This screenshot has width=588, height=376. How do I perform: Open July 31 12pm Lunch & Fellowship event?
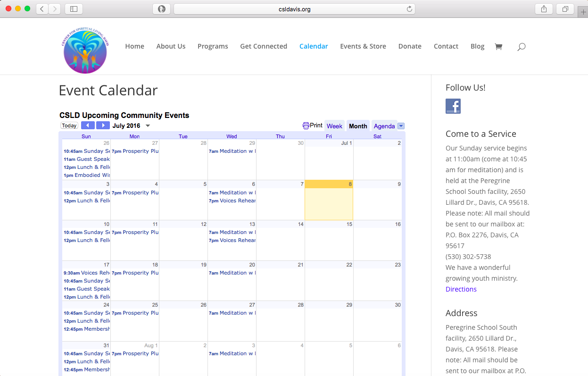86,361
